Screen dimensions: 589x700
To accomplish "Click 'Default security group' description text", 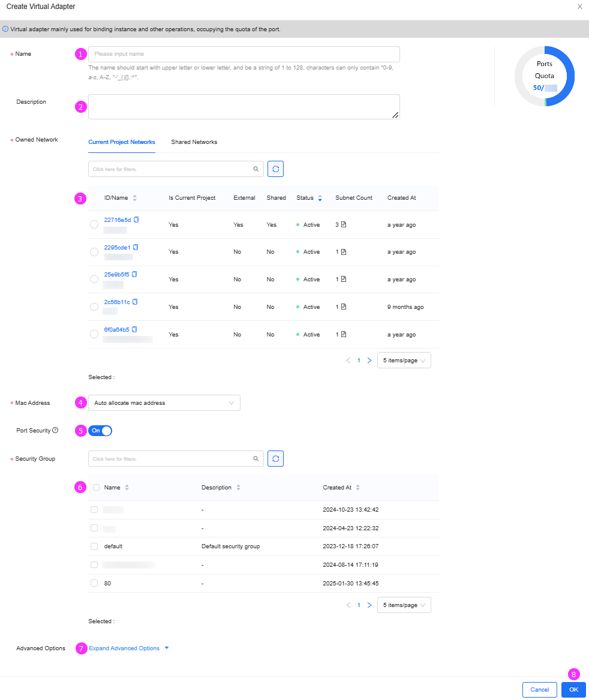I will (230, 546).
